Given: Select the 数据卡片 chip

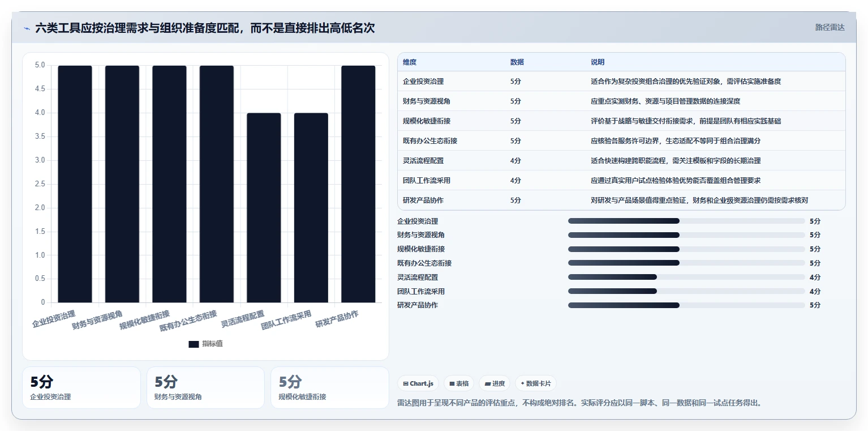Looking at the screenshot, I should pos(535,383).
